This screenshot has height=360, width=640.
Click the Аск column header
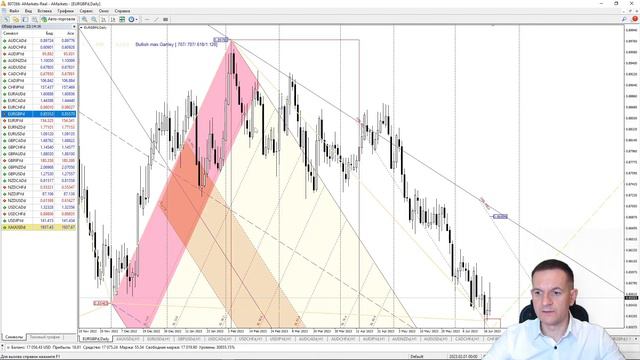click(x=70, y=33)
